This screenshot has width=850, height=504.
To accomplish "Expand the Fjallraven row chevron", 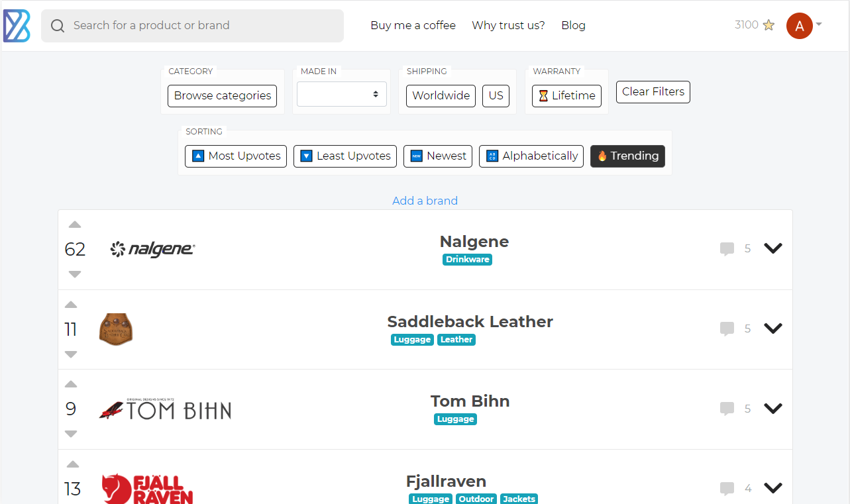I will 773,488.
